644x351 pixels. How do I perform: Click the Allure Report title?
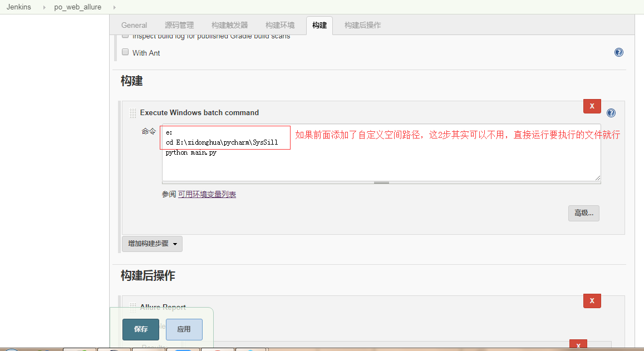point(163,306)
